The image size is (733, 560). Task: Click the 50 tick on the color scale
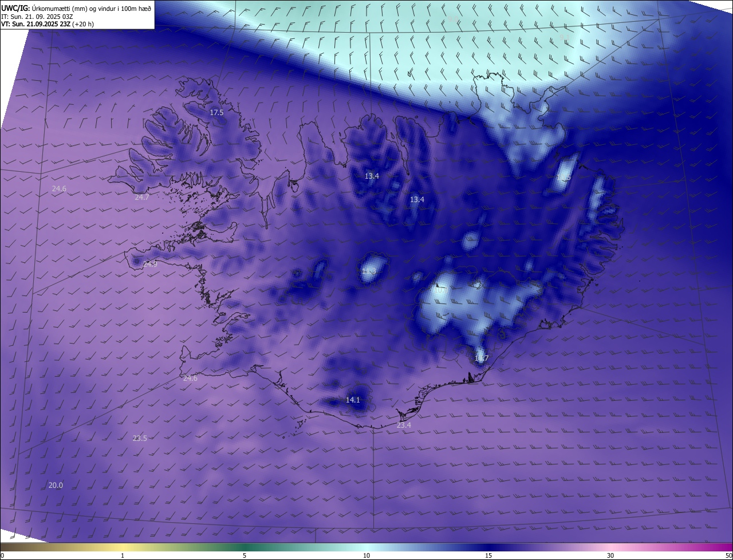(728, 555)
